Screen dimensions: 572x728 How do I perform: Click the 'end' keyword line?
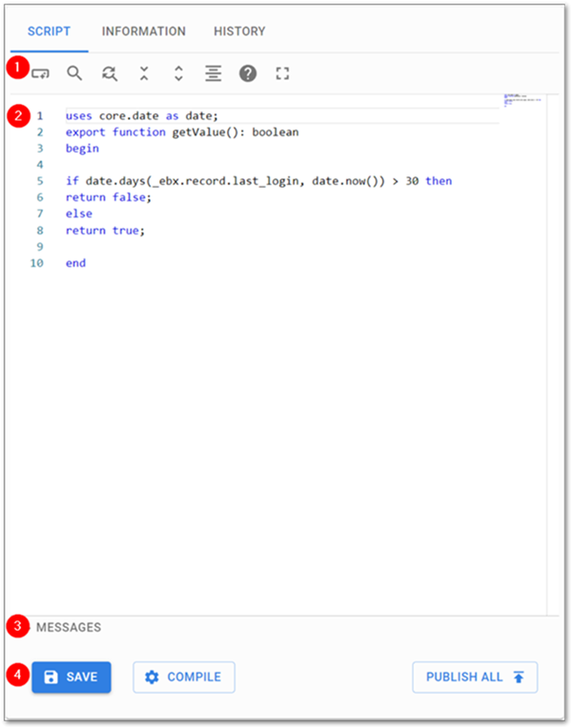75,263
